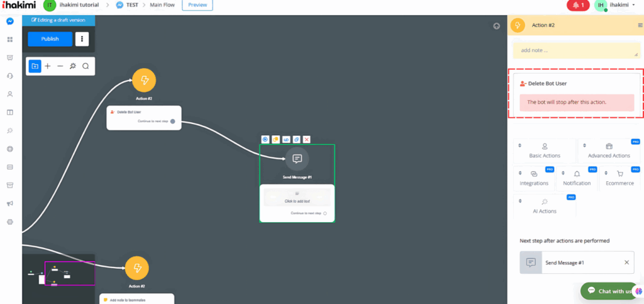Delete Send Message #1 with red X icon
Viewport: 644px width, 304px height.
306,139
